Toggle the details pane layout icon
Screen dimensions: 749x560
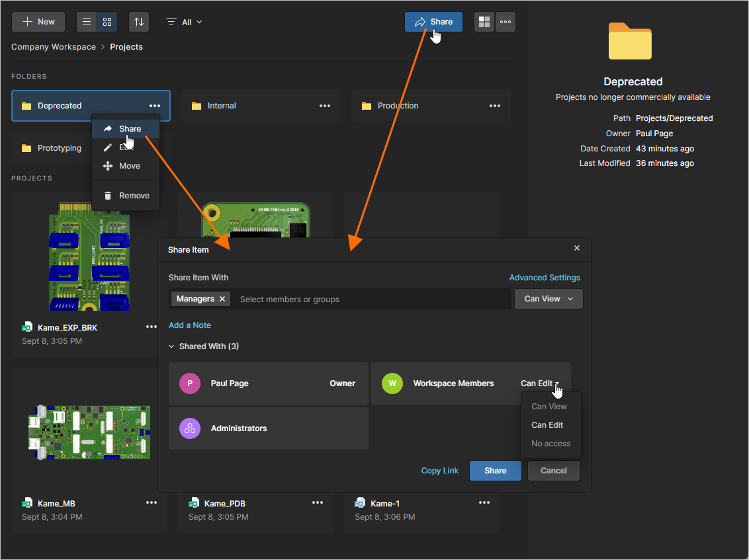pyautogui.click(x=484, y=22)
